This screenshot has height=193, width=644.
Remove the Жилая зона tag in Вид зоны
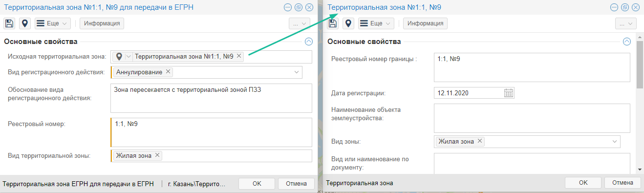[480, 141]
